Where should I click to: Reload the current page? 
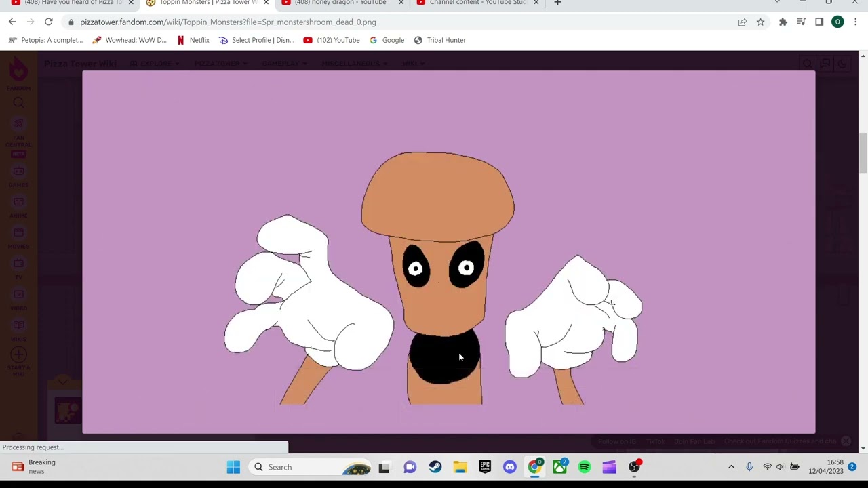click(x=49, y=22)
